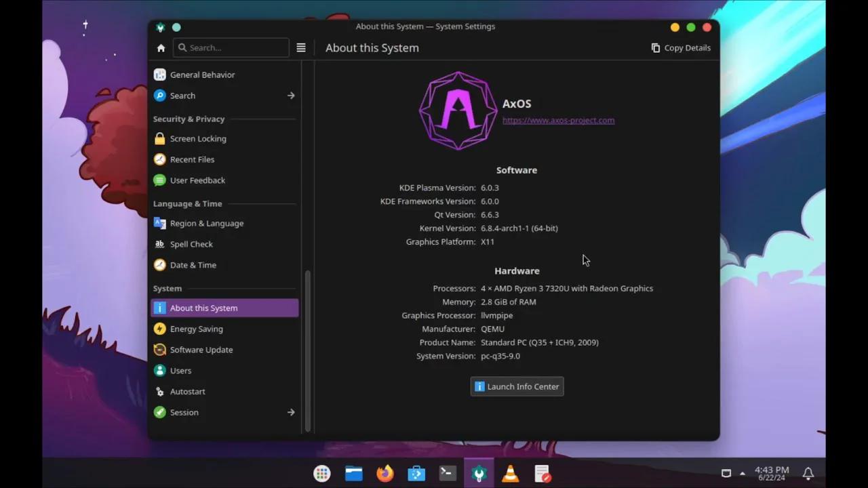
Task: Open Firefox from the taskbar
Action: 384,473
